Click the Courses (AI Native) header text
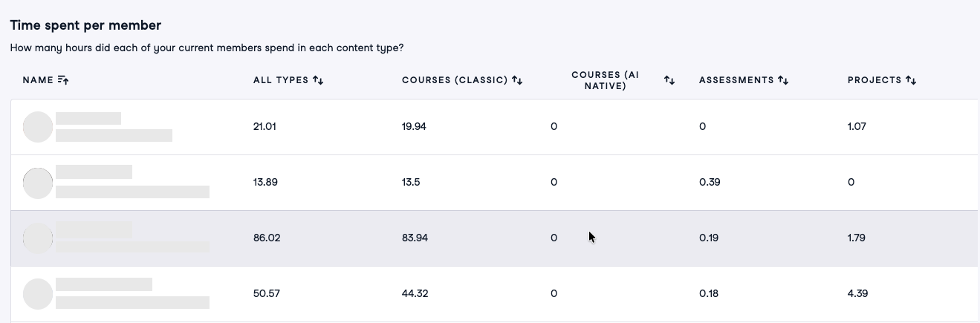This screenshot has width=980, height=323. (x=606, y=80)
